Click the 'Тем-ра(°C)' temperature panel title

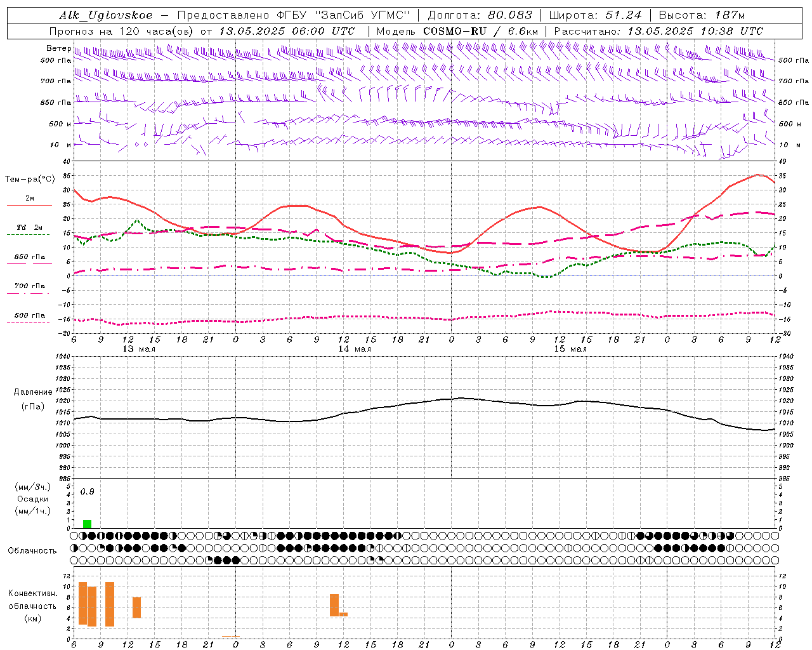click(x=30, y=180)
